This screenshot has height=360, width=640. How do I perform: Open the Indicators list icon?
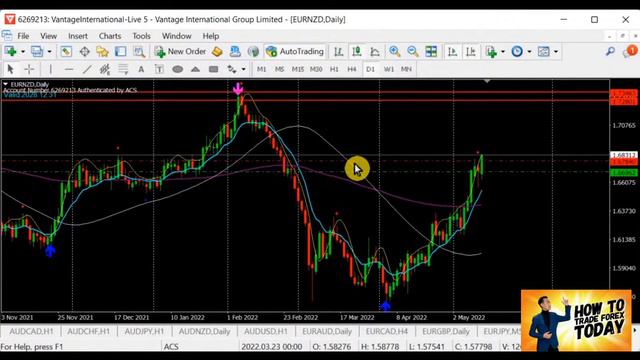tap(491, 51)
